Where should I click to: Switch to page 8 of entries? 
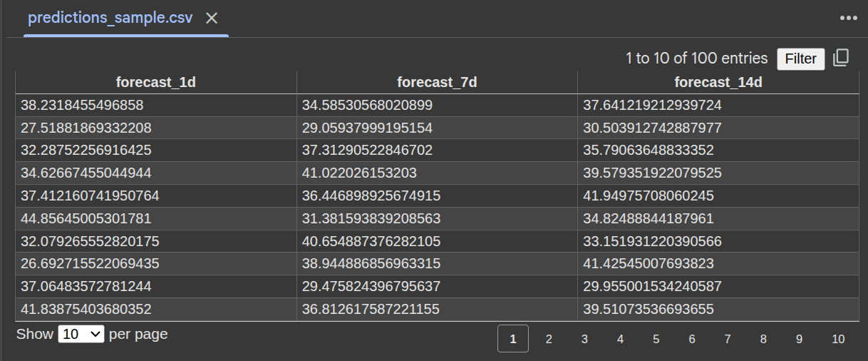(763, 339)
